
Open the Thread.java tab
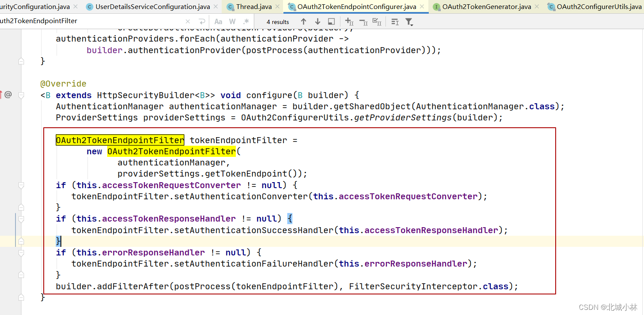(x=254, y=7)
